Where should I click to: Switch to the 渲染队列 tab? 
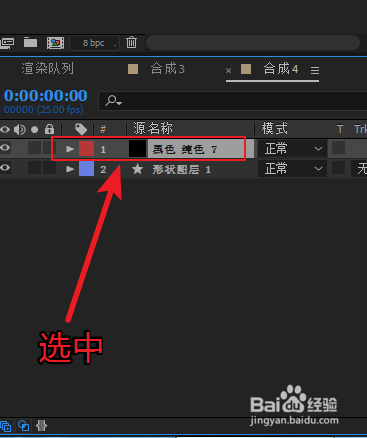click(x=47, y=69)
